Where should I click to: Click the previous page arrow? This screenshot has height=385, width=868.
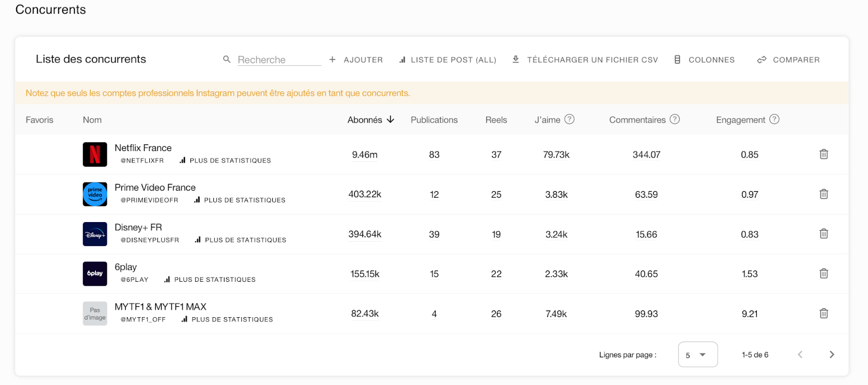800,355
